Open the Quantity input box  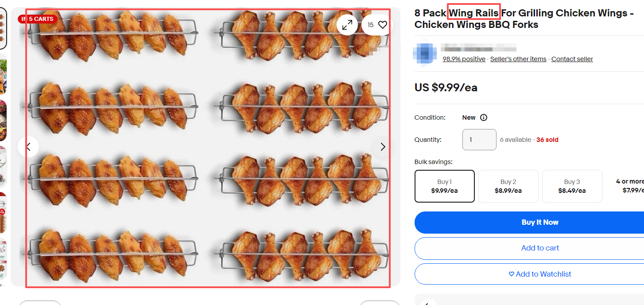pos(479,139)
